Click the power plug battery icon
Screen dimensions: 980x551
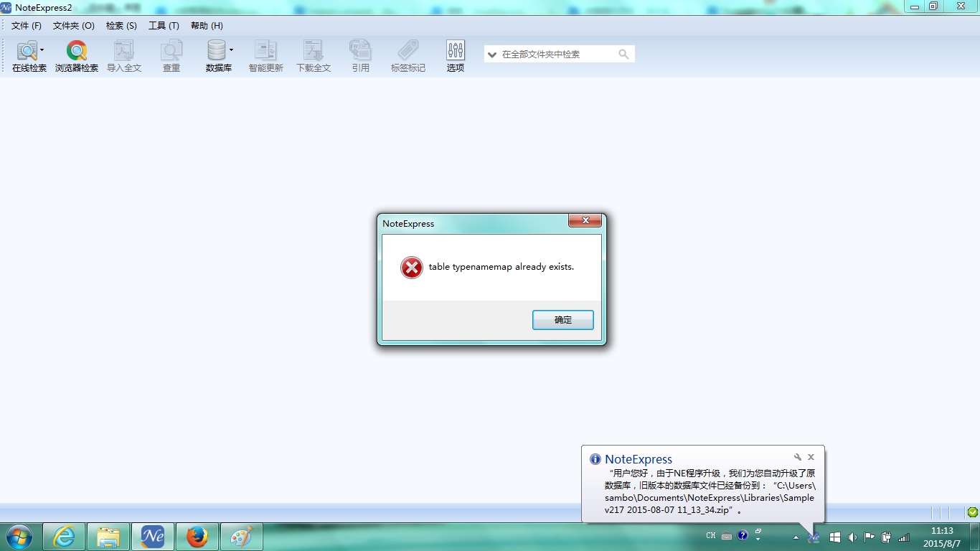pos(887,537)
